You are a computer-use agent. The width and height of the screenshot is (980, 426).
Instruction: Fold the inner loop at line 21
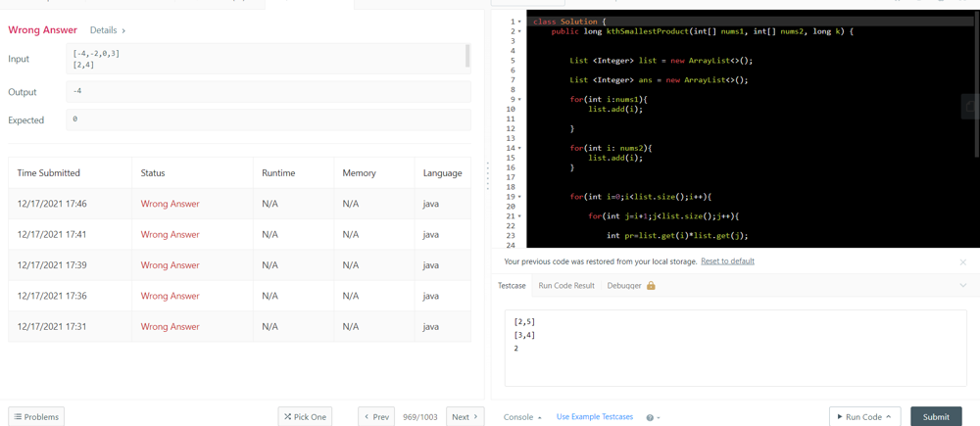pyautogui.click(x=519, y=216)
